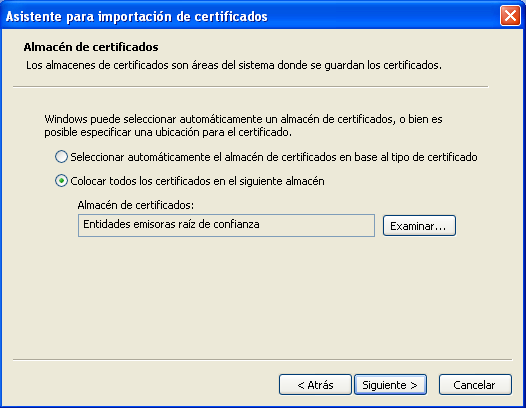Click the "Entidades emisoras raíz de confianza" text

coord(171,224)
